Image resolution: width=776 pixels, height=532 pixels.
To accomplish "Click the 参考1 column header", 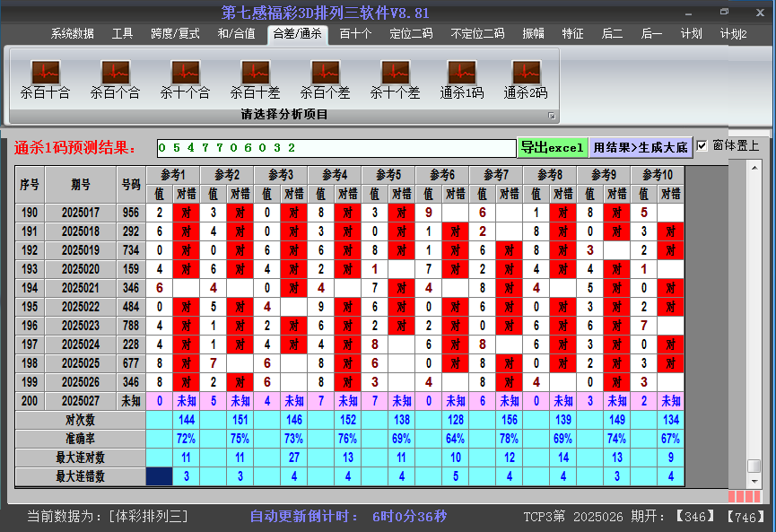I will click(x=173, y=174).
